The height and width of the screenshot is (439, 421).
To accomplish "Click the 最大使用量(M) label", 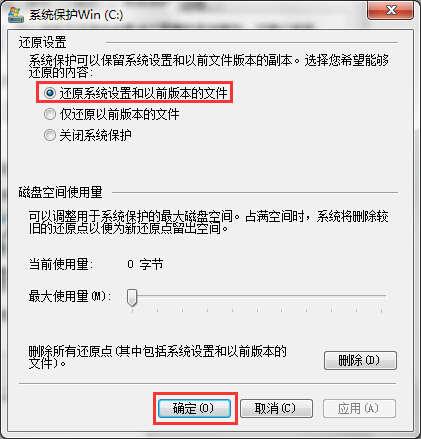I will coord(70,296).
